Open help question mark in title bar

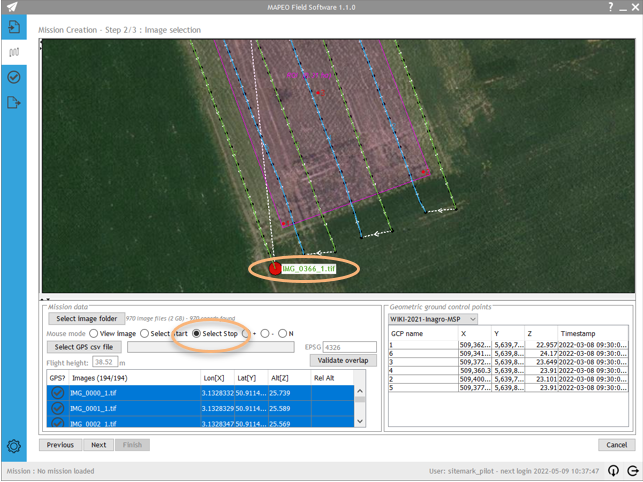pos(611,7)
